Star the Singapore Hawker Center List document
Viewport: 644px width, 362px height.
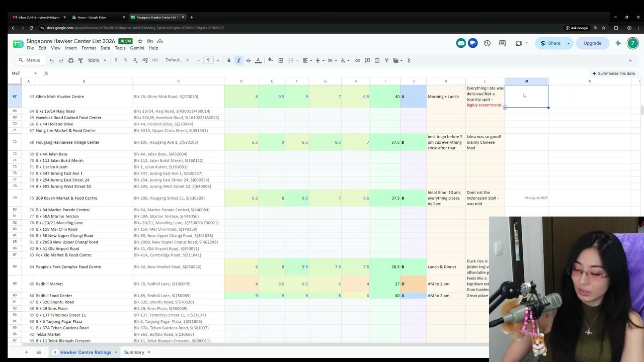click(x=140, y=41)
